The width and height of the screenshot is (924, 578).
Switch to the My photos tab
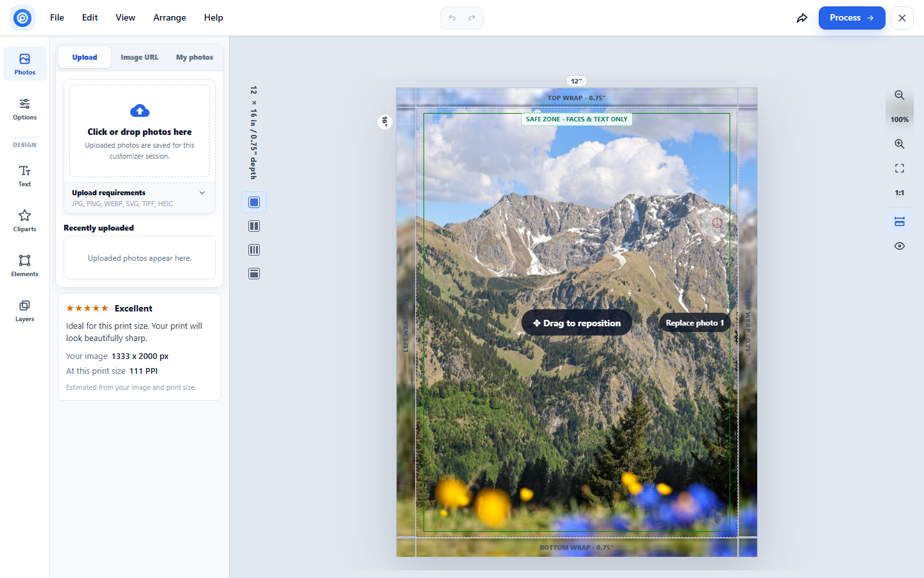[194, 57]
